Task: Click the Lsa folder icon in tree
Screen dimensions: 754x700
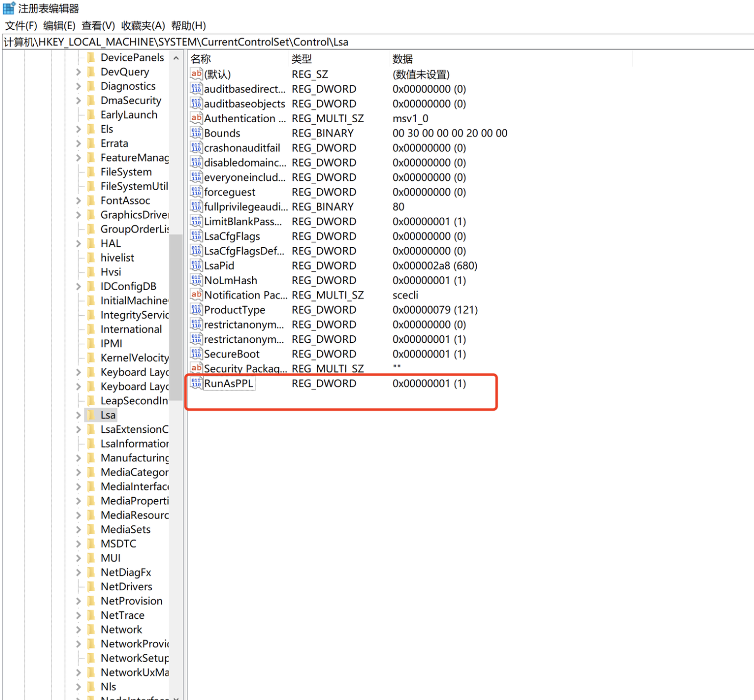Action: (x=91, y=415)
